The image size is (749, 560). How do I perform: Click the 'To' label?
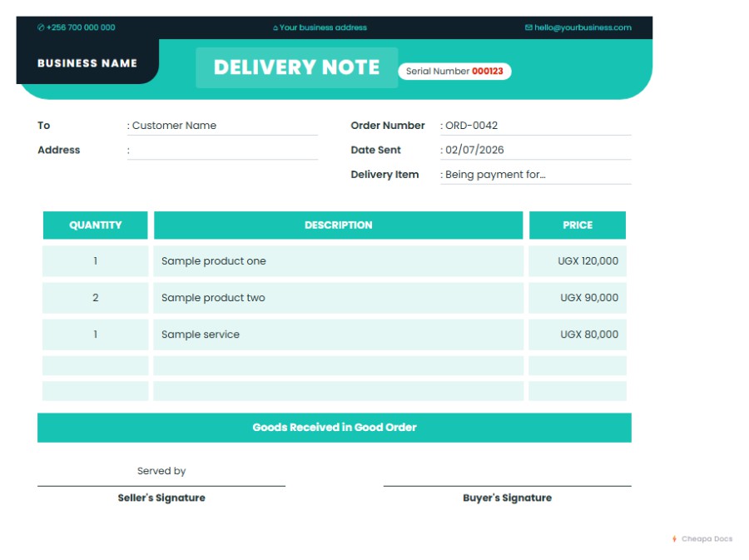click(x=44, y=126)
